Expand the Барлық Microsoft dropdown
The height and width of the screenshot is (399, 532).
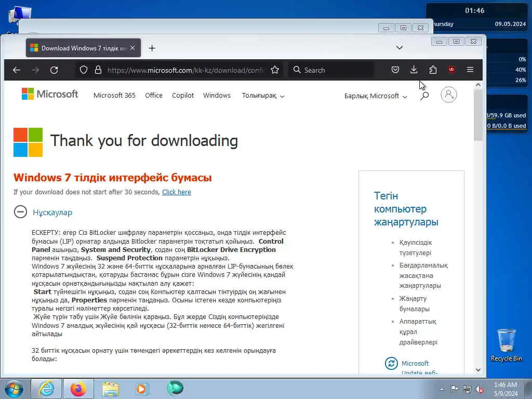(376, 96)
